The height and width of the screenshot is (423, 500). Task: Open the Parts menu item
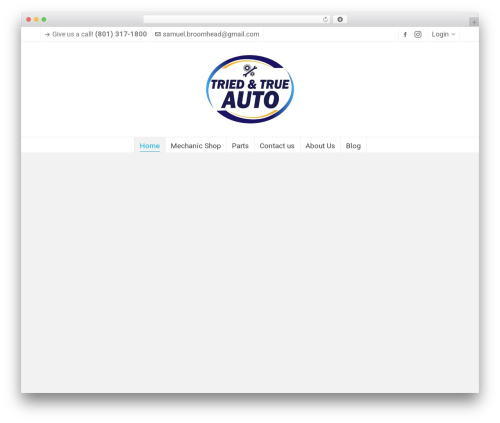[x=240, y=146]
